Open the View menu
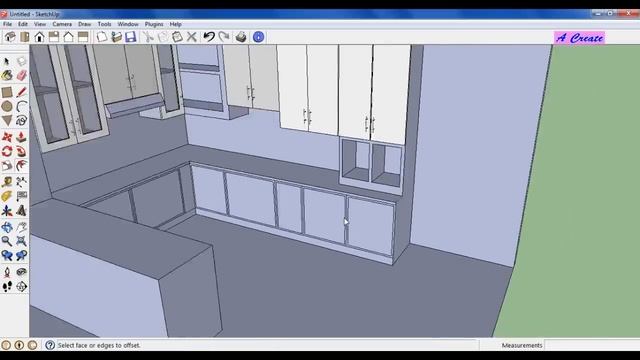The width and height of the screenshot is (640, 360). click(40, 24)
